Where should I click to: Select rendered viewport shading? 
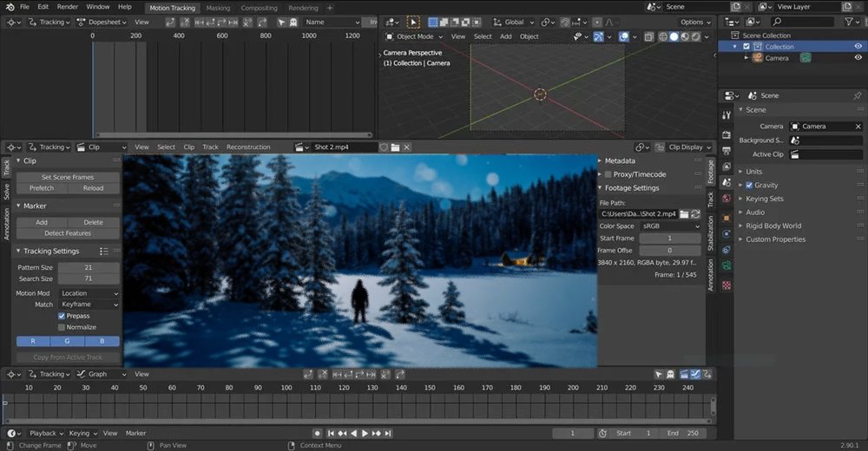[x=696, y=36]
